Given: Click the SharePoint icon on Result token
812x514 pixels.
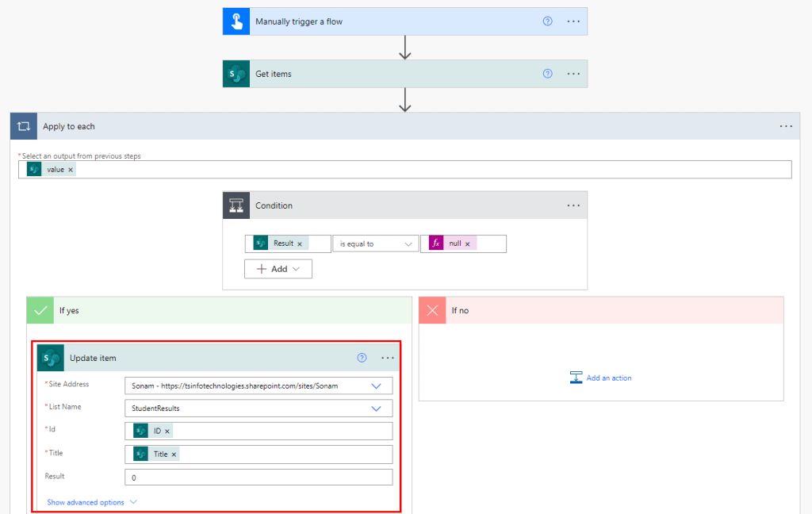Looking at the screenshot, I should [260, 243].
